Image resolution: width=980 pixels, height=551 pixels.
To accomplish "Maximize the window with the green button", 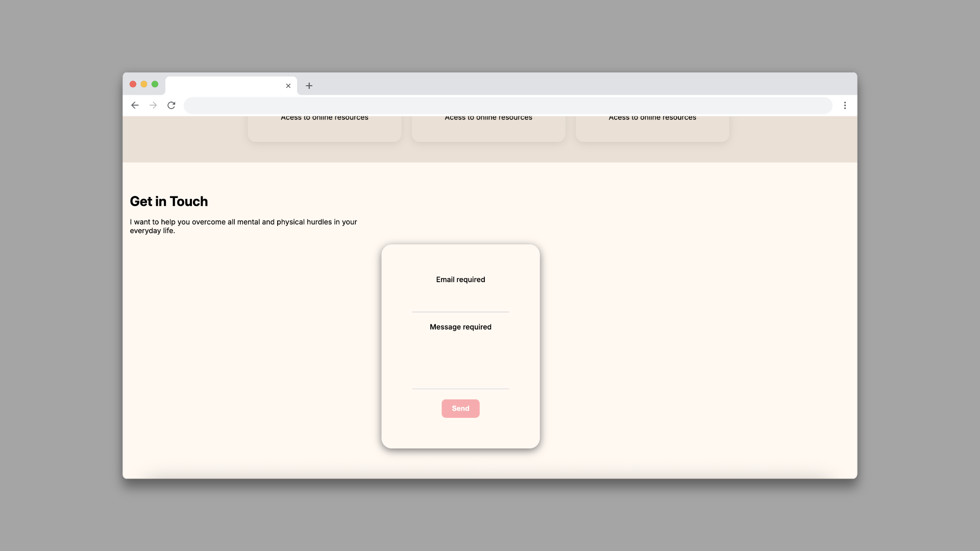I will (155, 84).
